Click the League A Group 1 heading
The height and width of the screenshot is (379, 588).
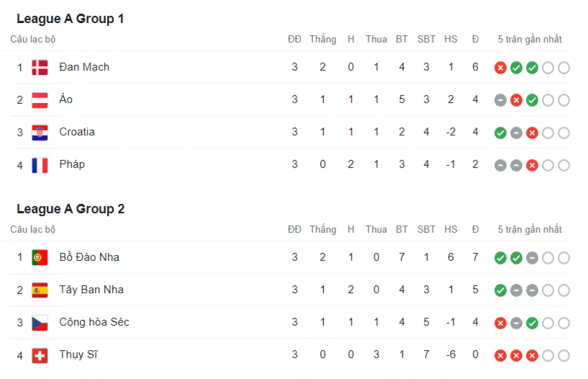(71, 19)
